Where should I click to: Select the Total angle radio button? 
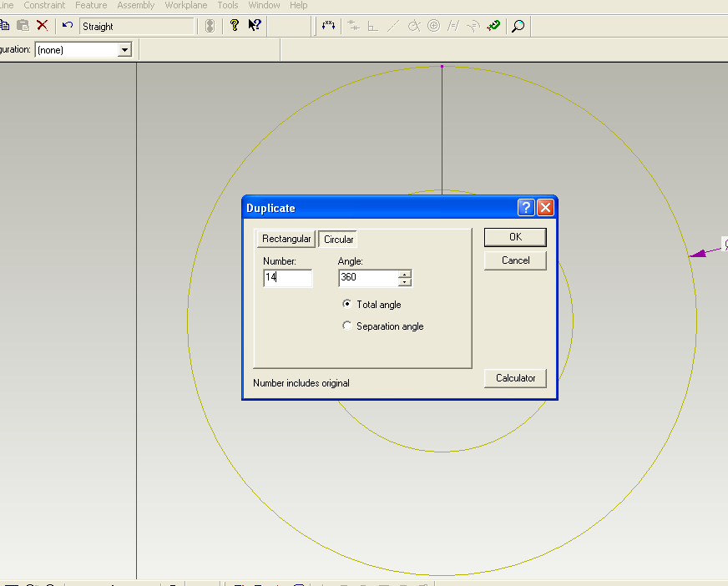pyautogui.click(x=346, y=304)
